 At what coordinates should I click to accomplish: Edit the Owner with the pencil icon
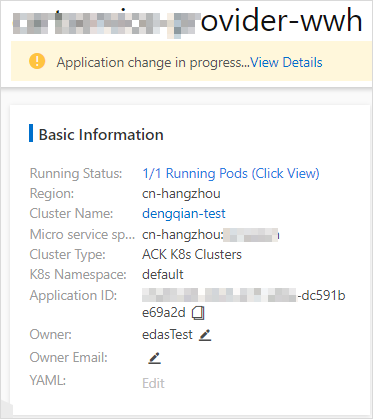coord(205,335)
